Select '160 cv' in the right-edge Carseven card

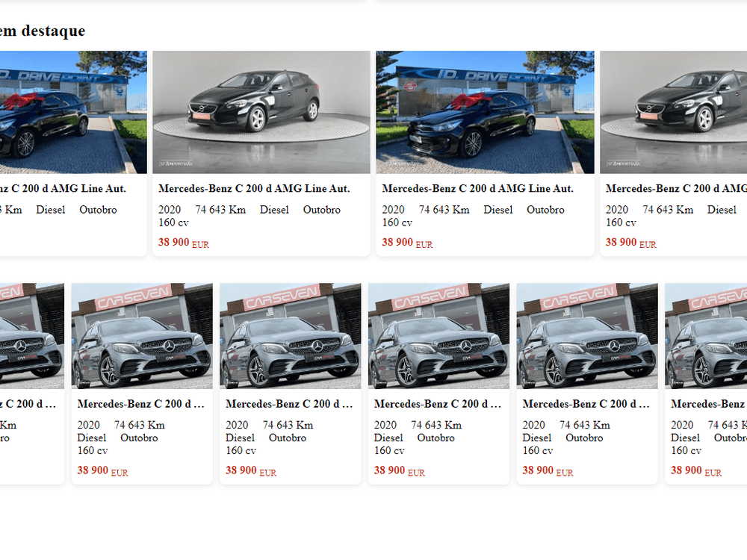686,450
